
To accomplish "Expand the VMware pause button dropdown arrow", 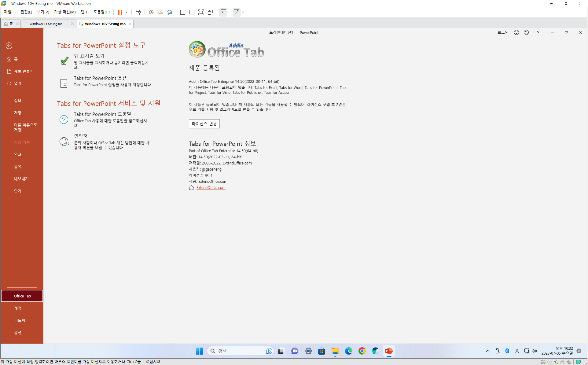I will (x=127, y=12).
